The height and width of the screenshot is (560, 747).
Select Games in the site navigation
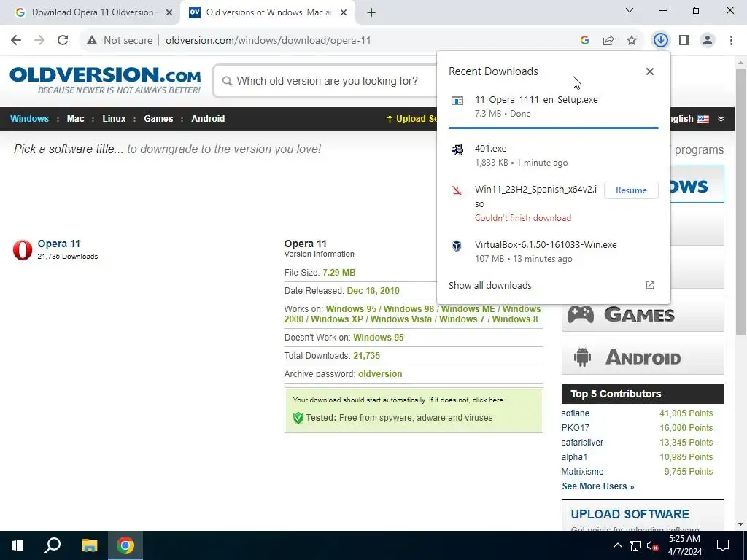(x=158, y=119)
